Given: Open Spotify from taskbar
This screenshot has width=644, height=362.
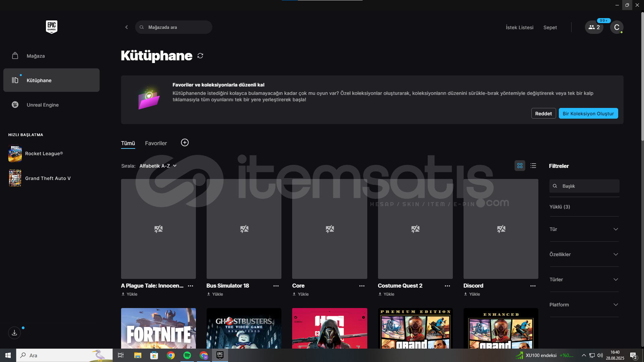Looking at the screenshot, I should click(x=187, y=355).
